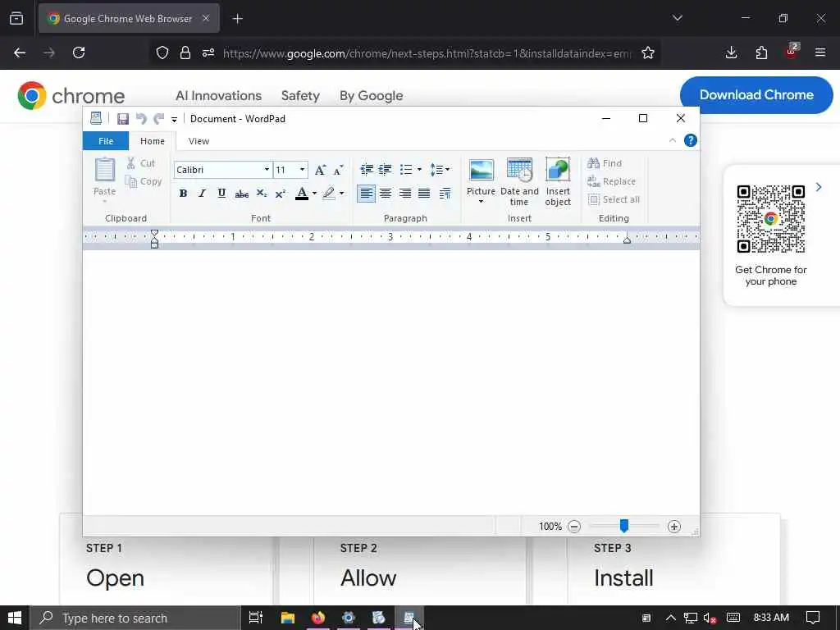Click the browser reload icon
840x630 pixels.
point(79,52)
